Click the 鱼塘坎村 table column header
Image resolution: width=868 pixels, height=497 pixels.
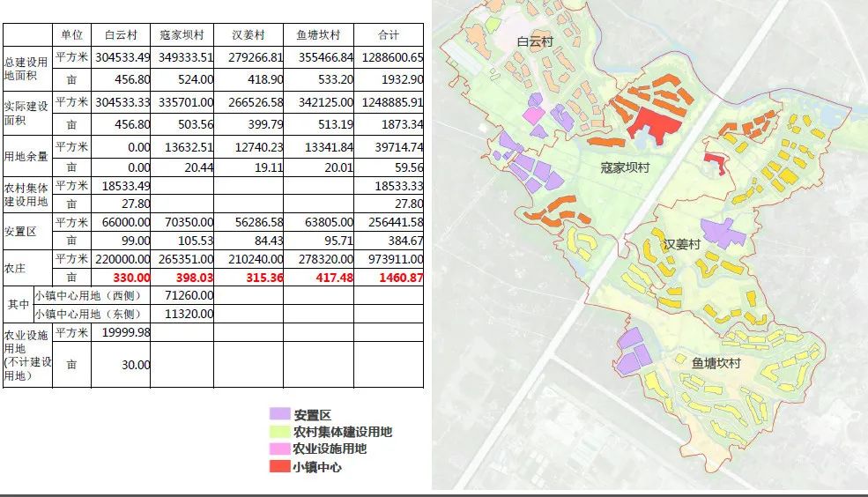point(318,35)
